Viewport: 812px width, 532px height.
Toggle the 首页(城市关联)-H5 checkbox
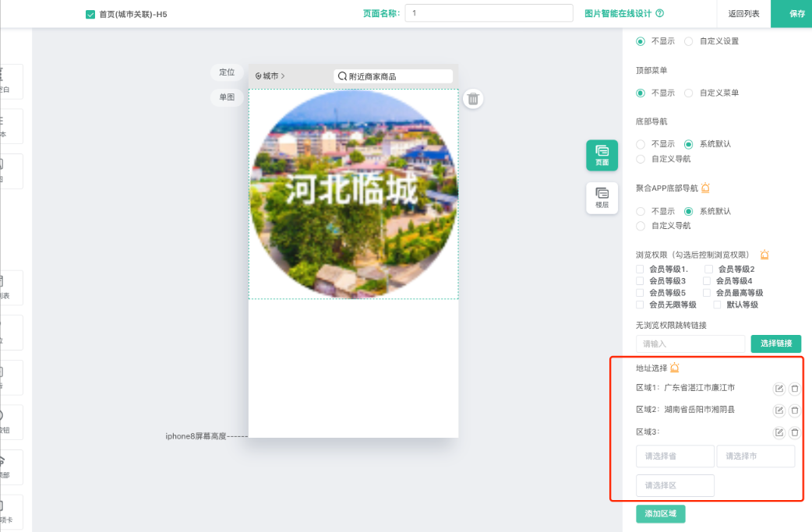click(x=90, y=14)
